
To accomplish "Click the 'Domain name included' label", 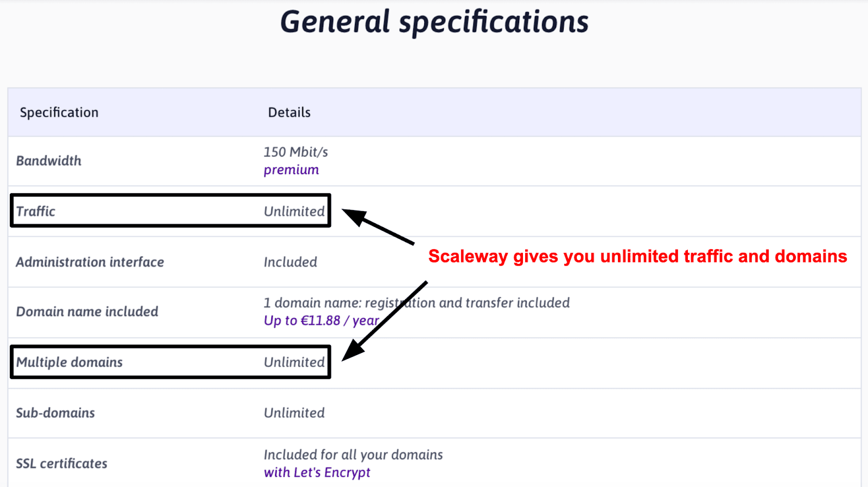I will [87, 312].
